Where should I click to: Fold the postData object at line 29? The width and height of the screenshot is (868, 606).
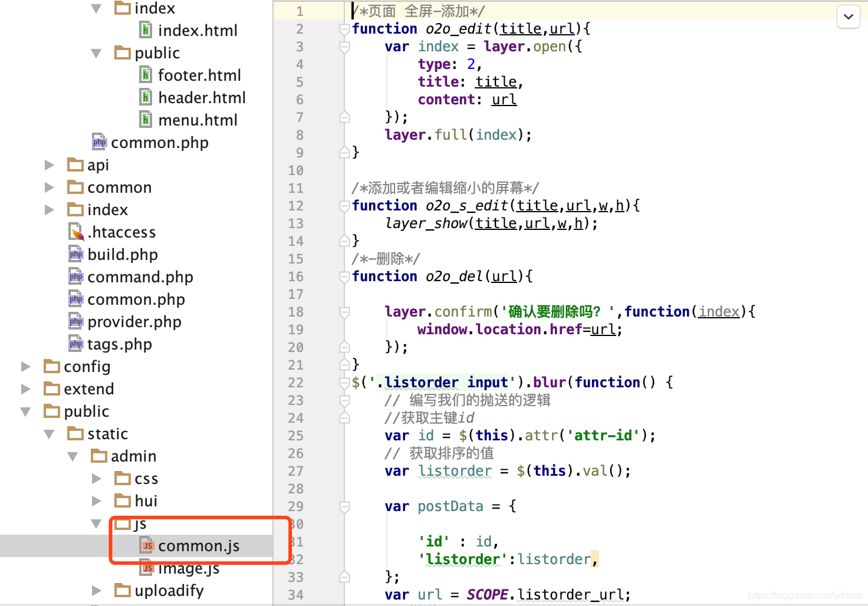point(344,506)
